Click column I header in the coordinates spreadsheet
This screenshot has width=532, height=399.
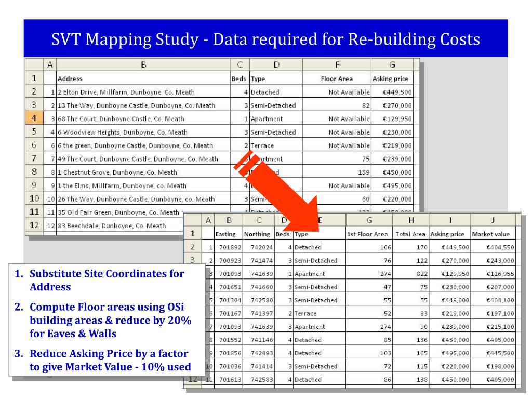(x=450, y=220)
